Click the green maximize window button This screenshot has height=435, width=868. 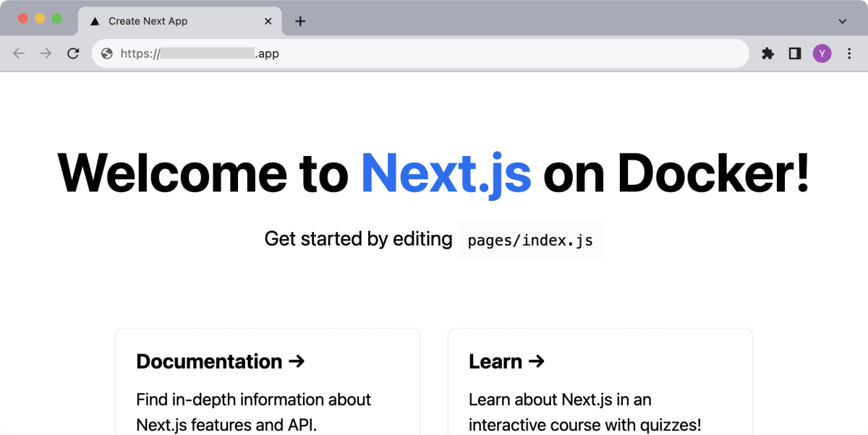(57, 19)
